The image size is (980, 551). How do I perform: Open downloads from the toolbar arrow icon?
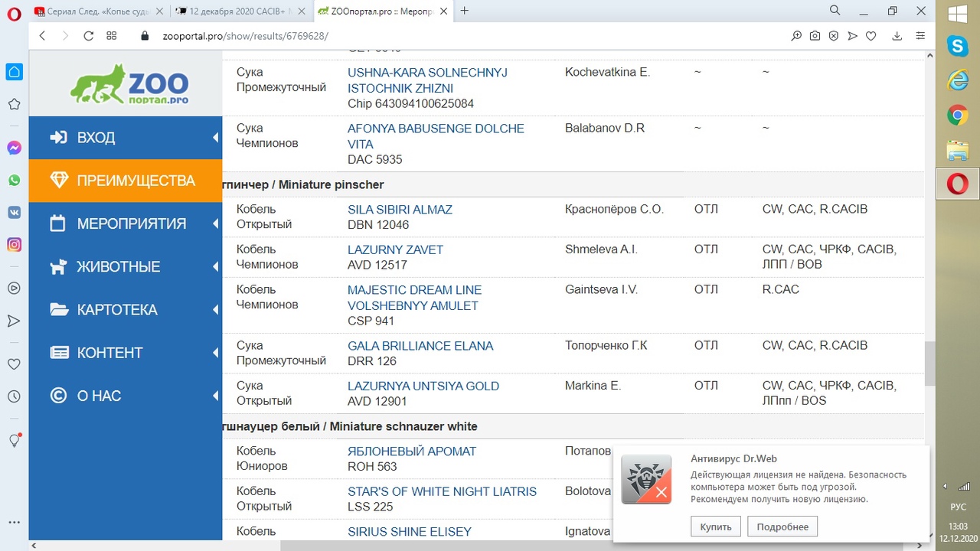coord(897,36)
